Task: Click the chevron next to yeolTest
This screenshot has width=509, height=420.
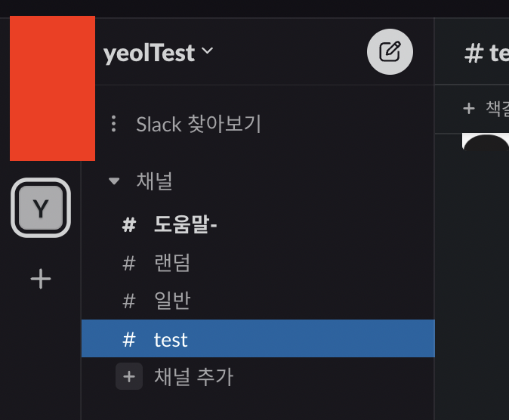Action: (207, 51)
